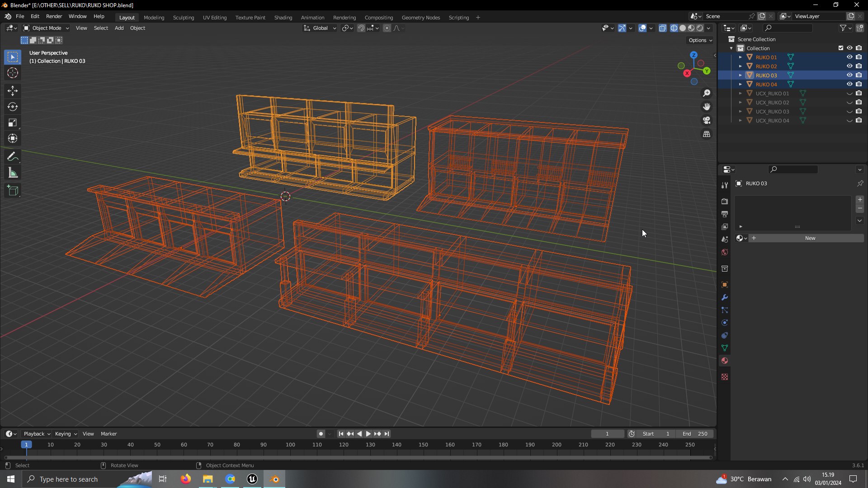Pick the Measure tool
This screenshot has width=868, height=488.
[13, 173]
